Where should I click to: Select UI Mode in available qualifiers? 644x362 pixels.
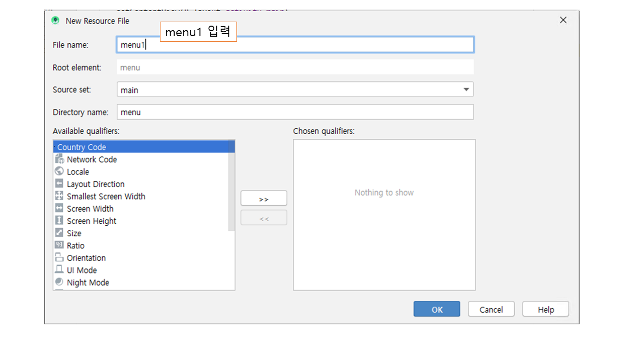point(82,270)
